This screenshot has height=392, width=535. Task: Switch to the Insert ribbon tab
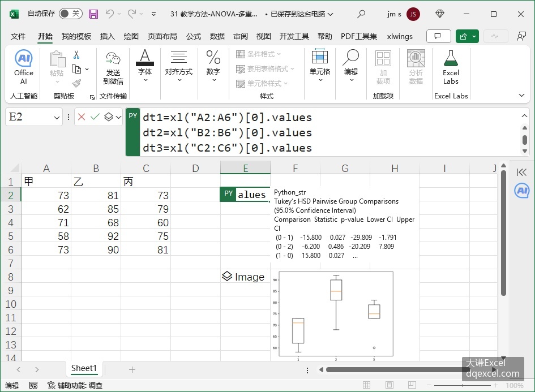click(x=107, y=36)
